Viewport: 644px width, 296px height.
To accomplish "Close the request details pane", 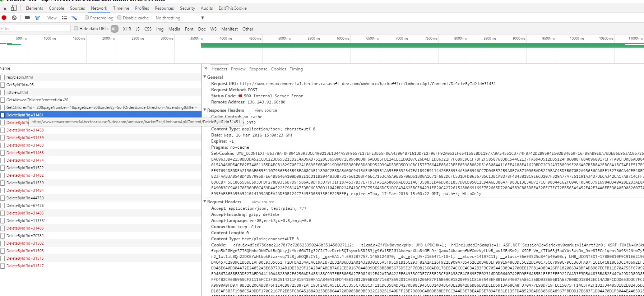I will [x=206, y=69].
